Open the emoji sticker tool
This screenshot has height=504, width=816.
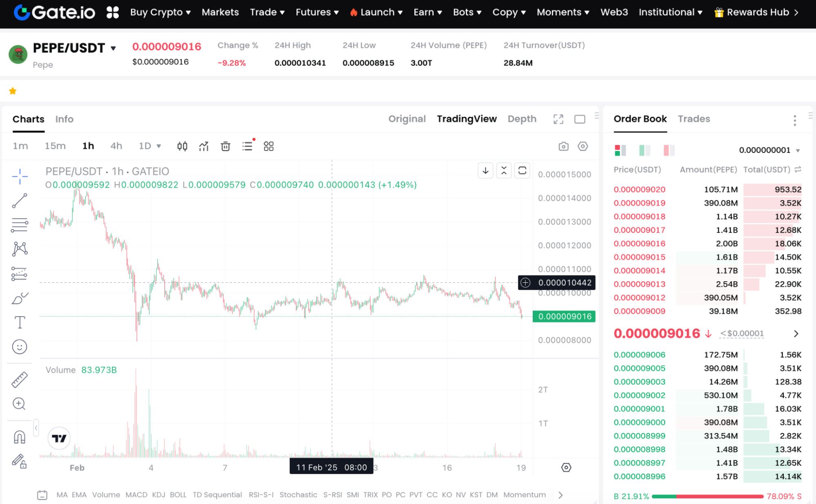[19, 347]
